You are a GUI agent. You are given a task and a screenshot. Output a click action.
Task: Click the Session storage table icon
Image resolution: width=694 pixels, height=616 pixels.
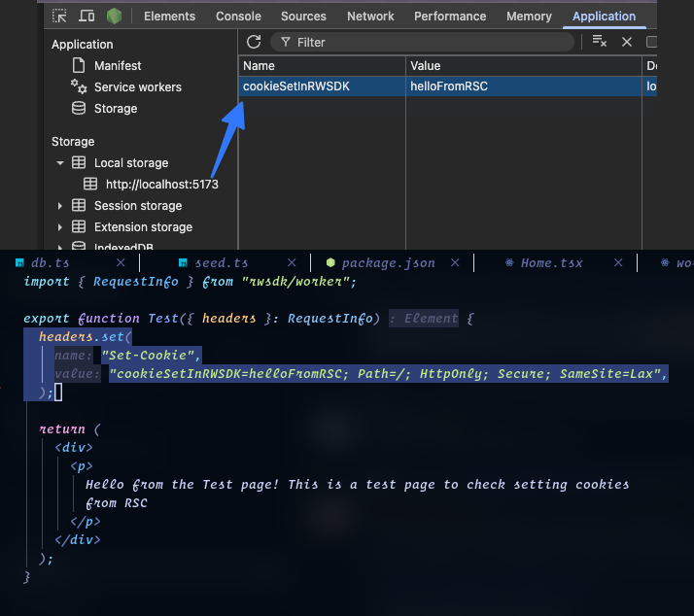coord(79,205)
